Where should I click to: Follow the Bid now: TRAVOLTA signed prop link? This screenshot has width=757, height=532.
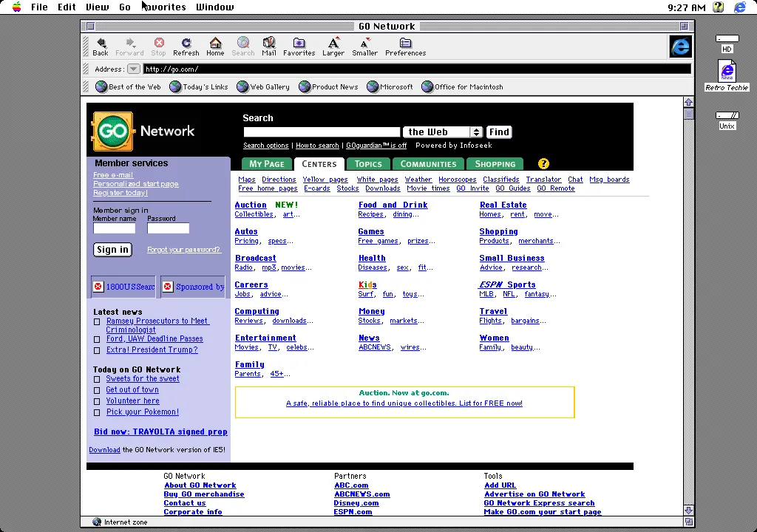tap(160, 432)
